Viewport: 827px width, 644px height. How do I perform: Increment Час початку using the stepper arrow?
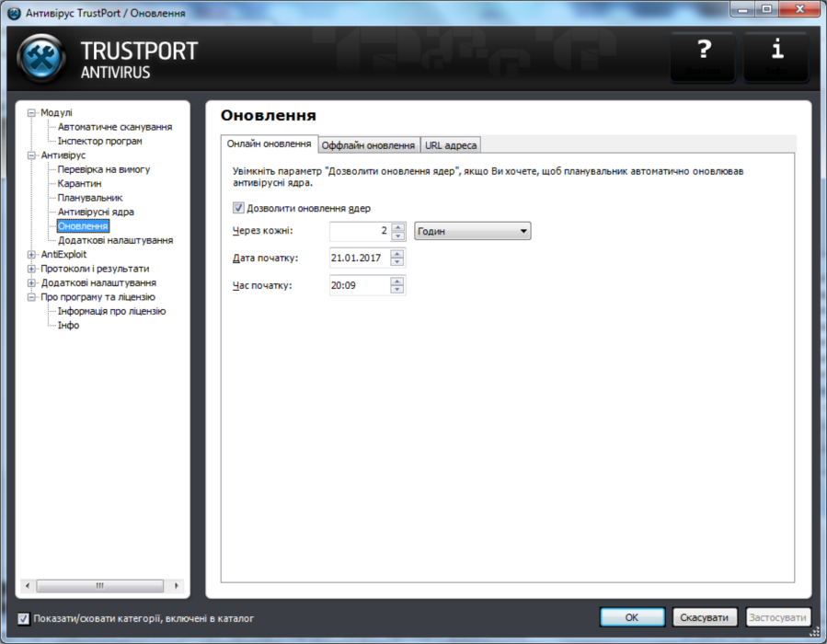397,281
